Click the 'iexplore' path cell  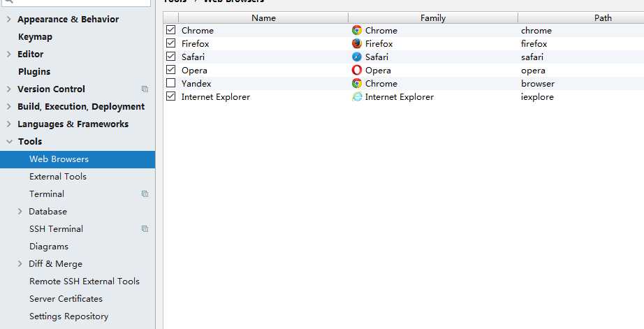580,97
